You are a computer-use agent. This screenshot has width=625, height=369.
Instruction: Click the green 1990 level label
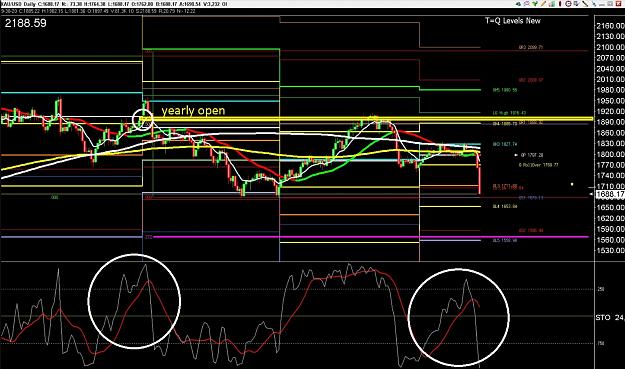click(505, 90)
